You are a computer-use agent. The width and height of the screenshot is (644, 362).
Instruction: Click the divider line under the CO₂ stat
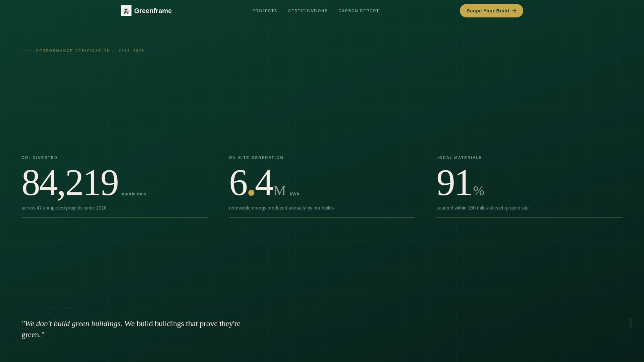tap(114, 218)
